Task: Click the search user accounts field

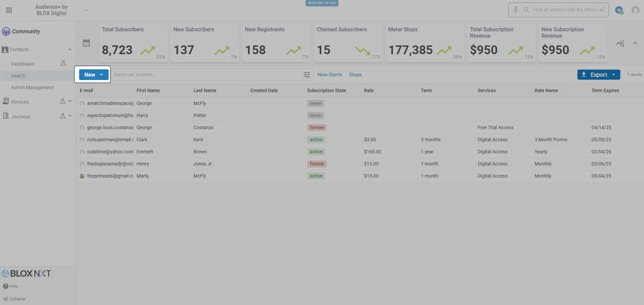Action: tap(207, 75)
